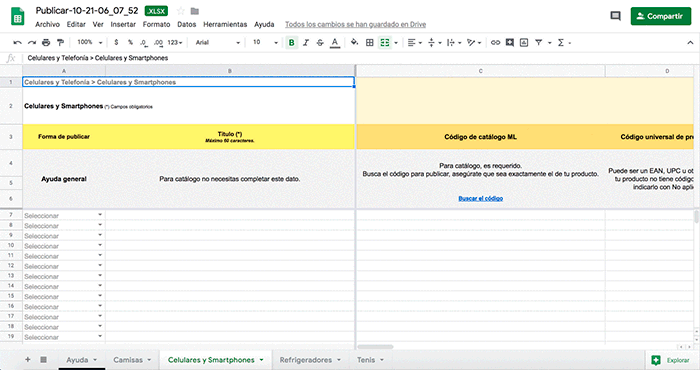Click the Explorar button

[672, 360]
